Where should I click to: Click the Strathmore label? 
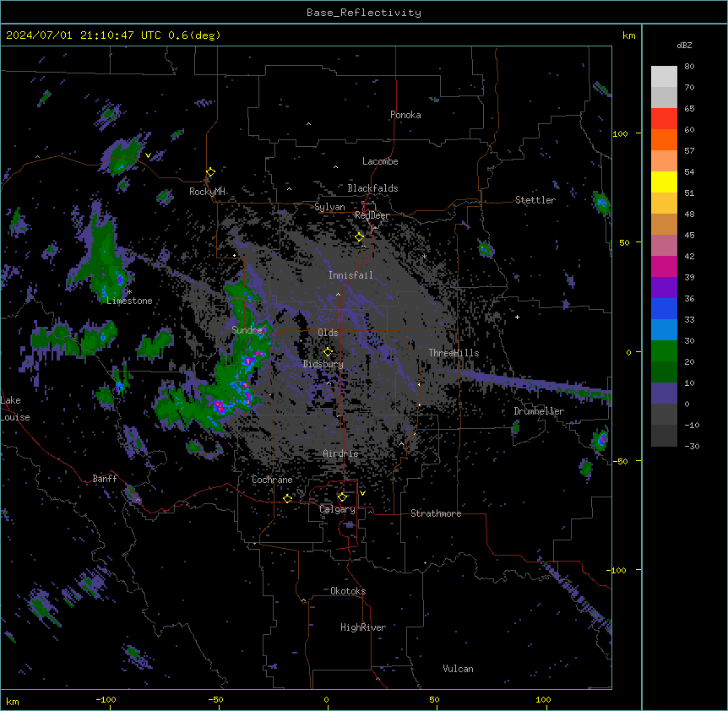tap(436, 513)
